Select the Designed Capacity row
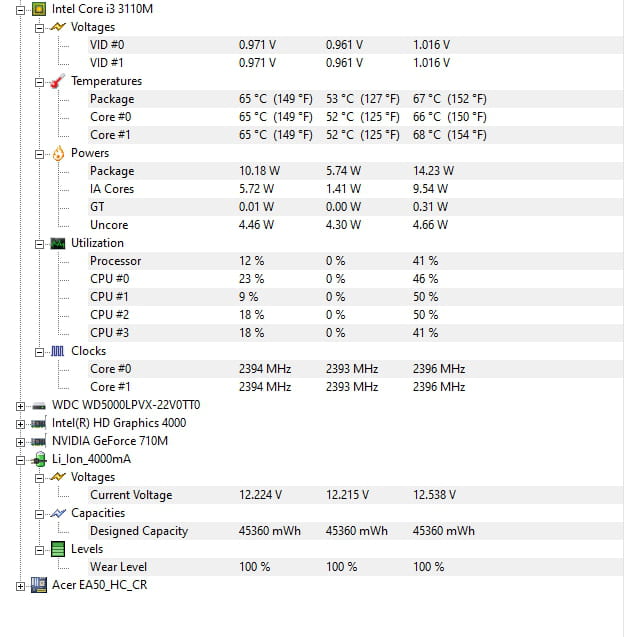Screen dimensions: 625x637 356,531
